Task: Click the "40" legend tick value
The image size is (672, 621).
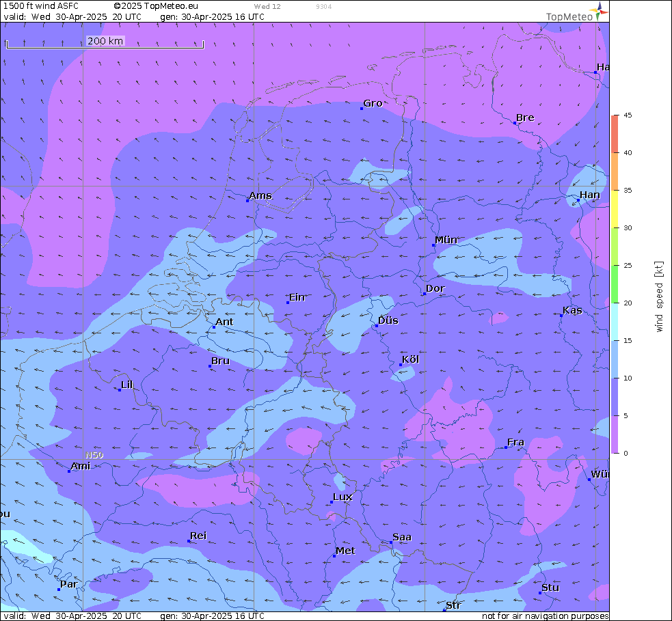Action: (x=628, y=153)
